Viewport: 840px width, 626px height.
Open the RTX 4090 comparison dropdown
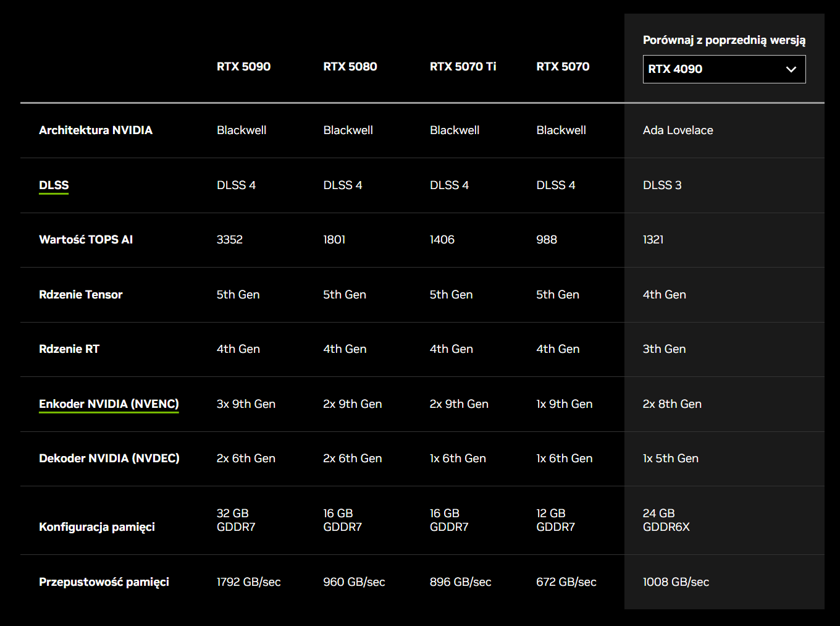click(x=724, y=69)
